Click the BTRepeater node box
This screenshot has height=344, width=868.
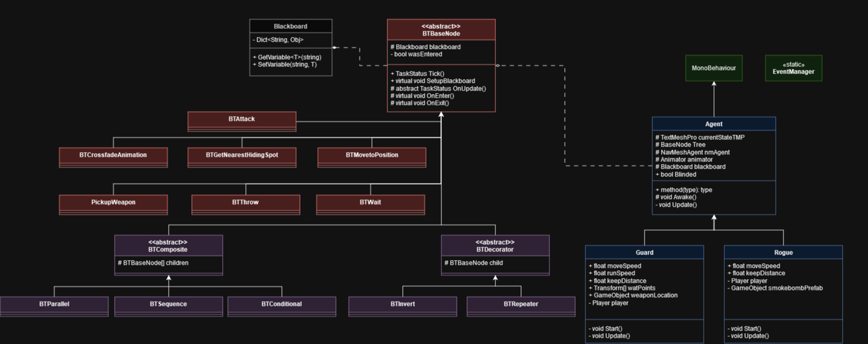pyautogui.click(x=521, y=305)
